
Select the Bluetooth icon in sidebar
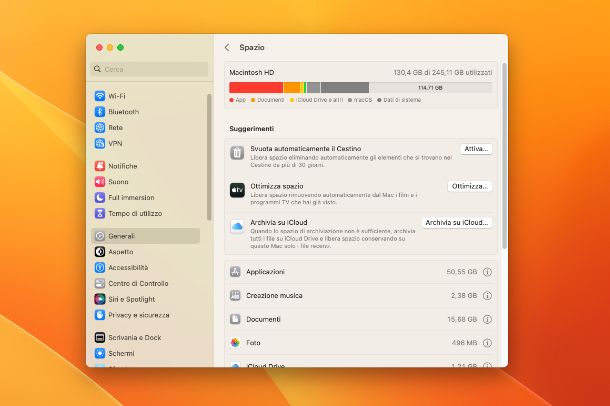[100, 112]
